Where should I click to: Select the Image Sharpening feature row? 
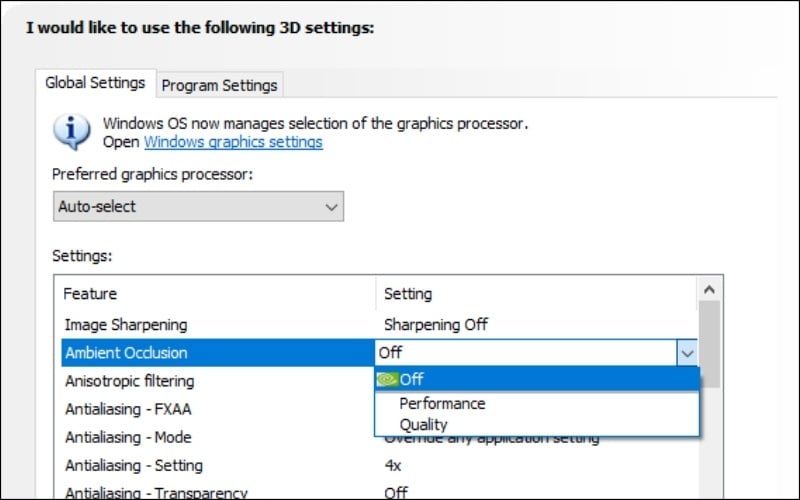(125, 325)
